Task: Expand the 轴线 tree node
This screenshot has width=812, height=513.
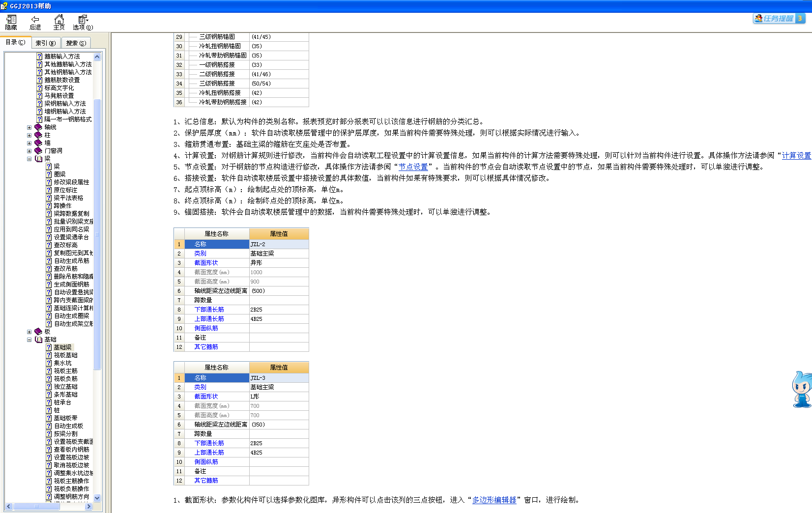Action: (x=29, y=127)
